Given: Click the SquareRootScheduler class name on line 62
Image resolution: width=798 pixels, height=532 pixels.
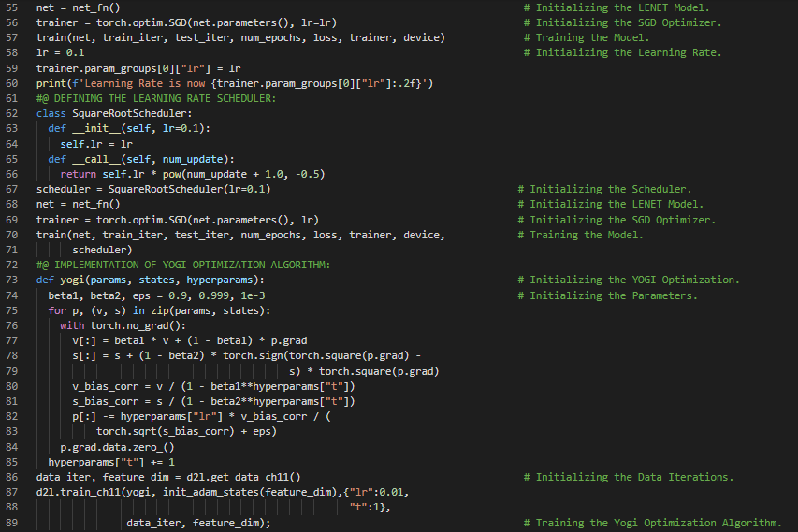Looking at the screenshot, I should click(x=123, y=113).
